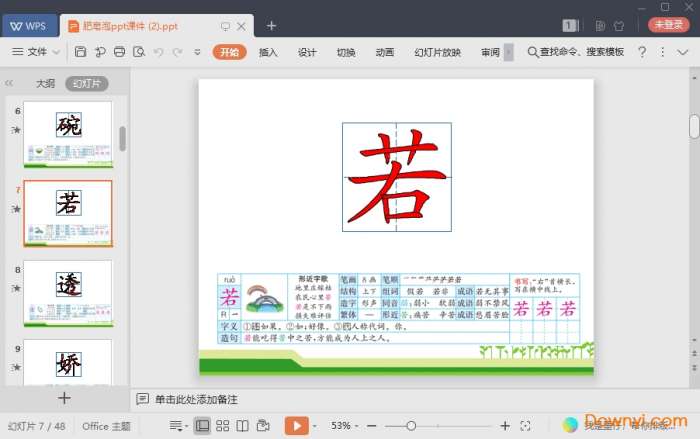Click the rainbow picture on the slide
Image resolution: width=700 pixels, height=439 pixels.
pyautogui.click(x=265, y=298)
